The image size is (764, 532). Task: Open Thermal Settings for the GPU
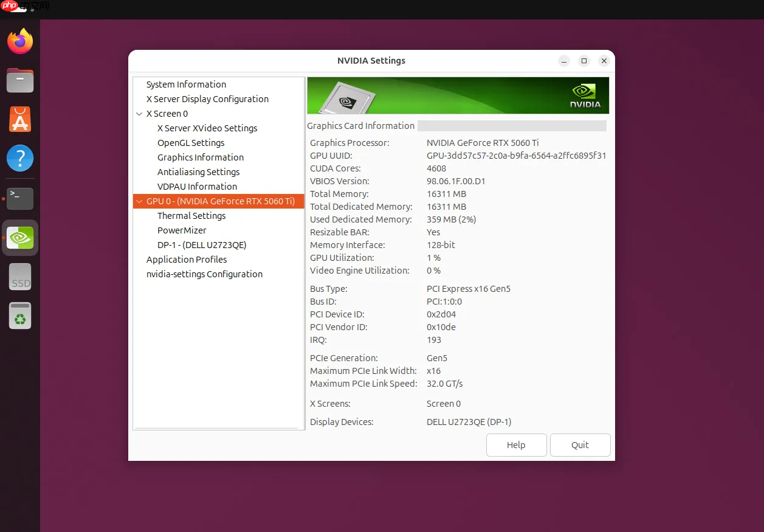coord(191,215)
